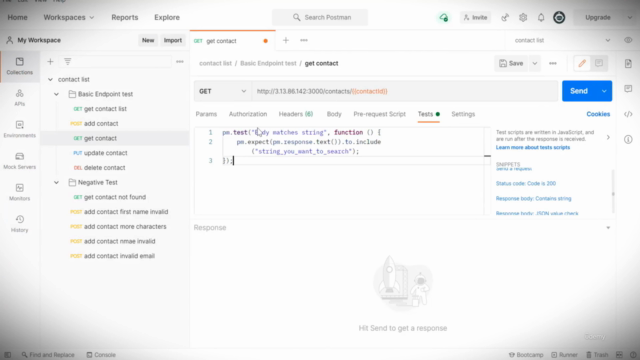The image size is (640, 360).
Task: Insert Response body: Contains string snippet
Action: (533, 199)
